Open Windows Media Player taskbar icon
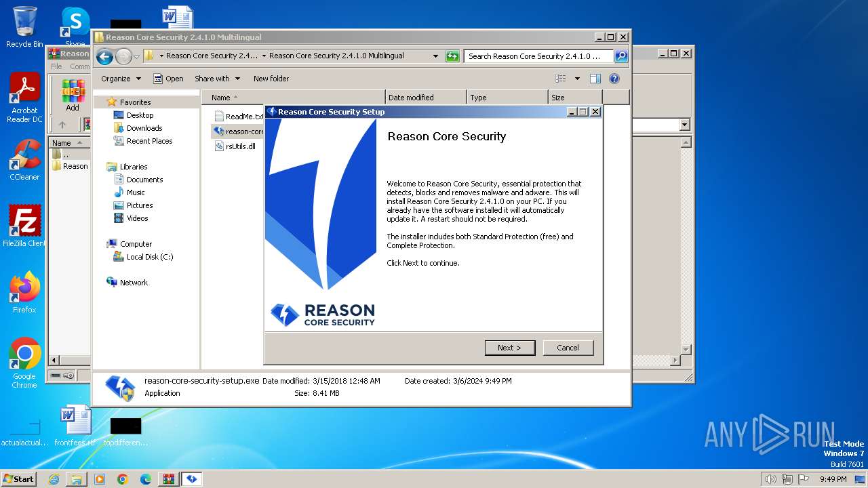868x488 pixels. tap(100, 479)
